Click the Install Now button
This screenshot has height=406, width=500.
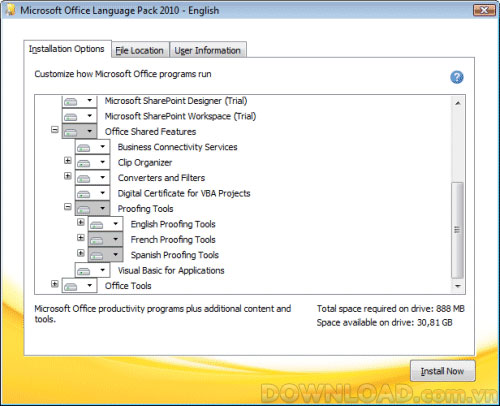click(442, 371)
